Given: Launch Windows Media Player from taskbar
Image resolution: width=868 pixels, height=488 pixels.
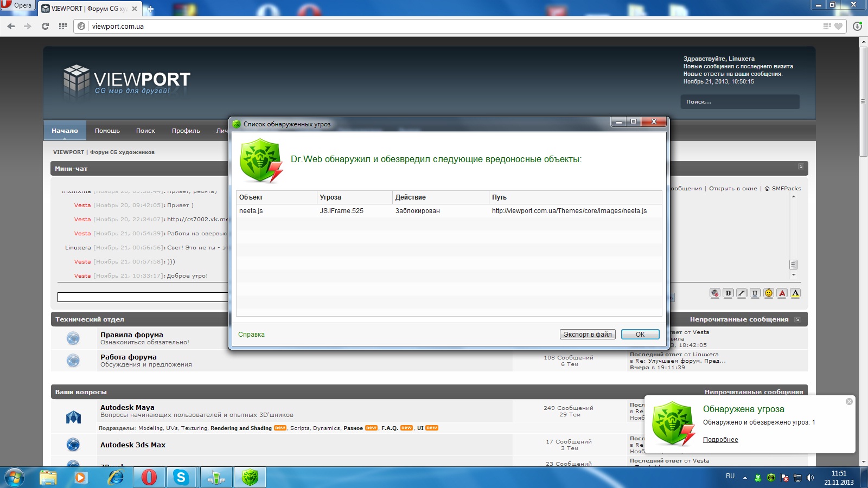Looking at the screenshot, I should 81,478.
